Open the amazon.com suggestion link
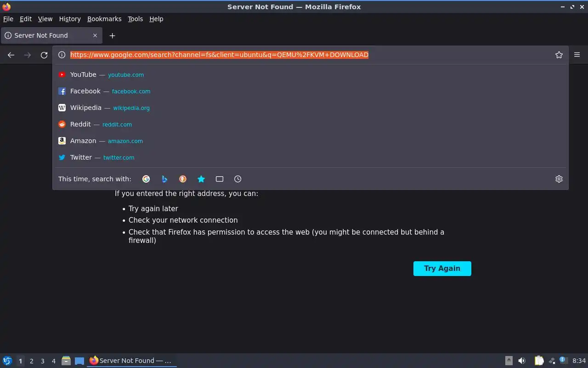Image resolution: width=588 pixels, height=368 pixels. 125,141
